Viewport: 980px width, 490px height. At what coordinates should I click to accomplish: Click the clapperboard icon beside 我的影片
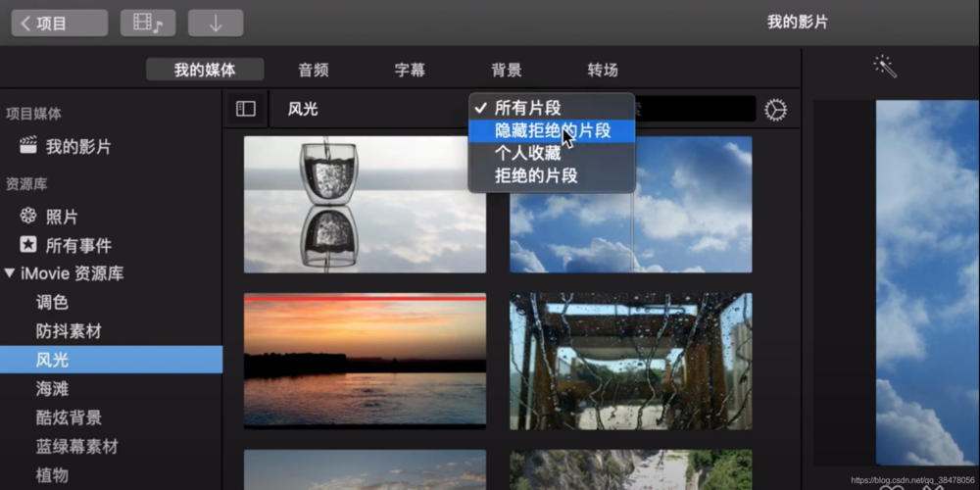coord(28,146)
